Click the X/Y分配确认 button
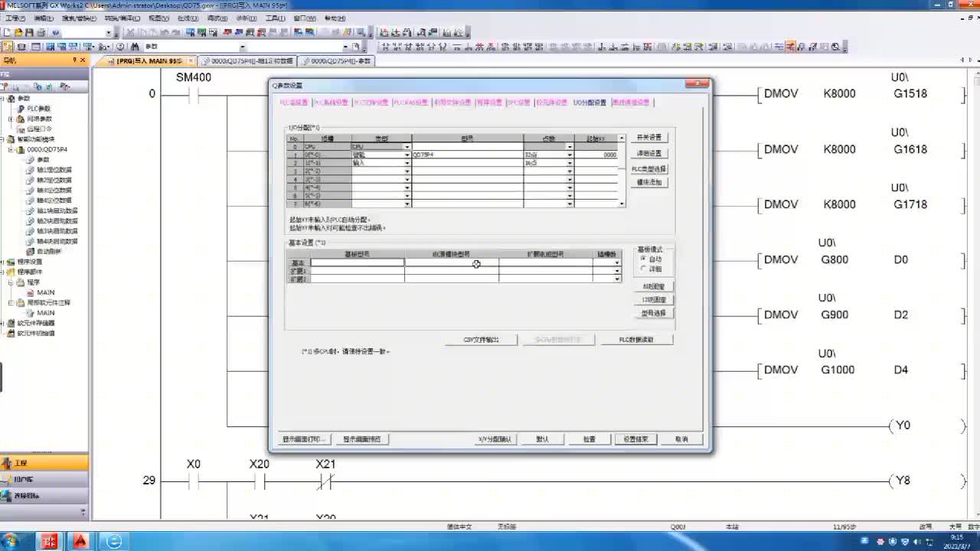 pos(495,439)
